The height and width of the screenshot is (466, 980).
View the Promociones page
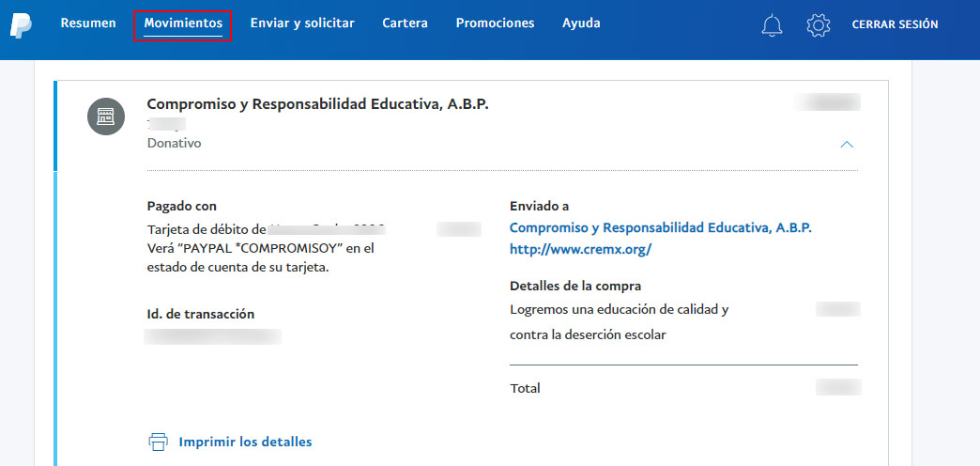pos(495,23)
